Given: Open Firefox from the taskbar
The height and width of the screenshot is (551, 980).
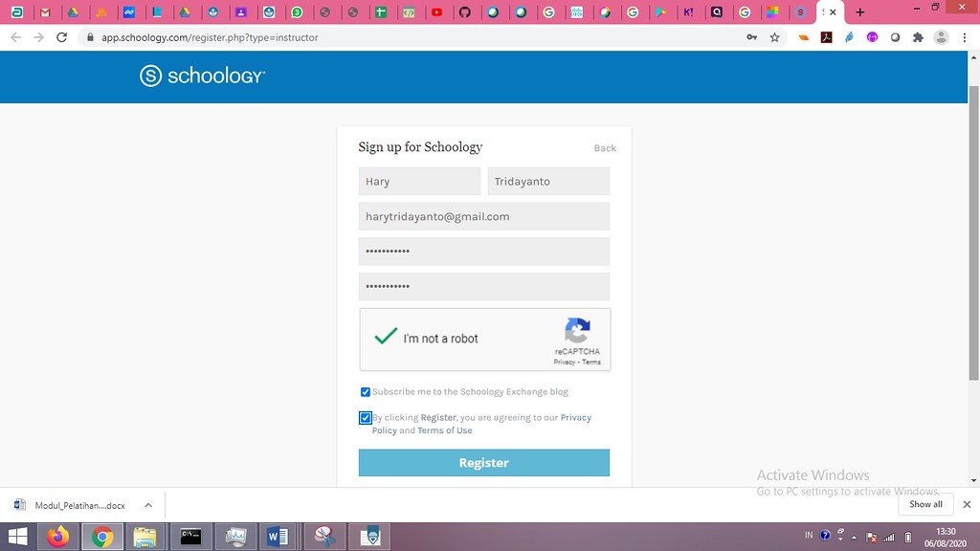Looking at the screenshot, I should (58, 537).
